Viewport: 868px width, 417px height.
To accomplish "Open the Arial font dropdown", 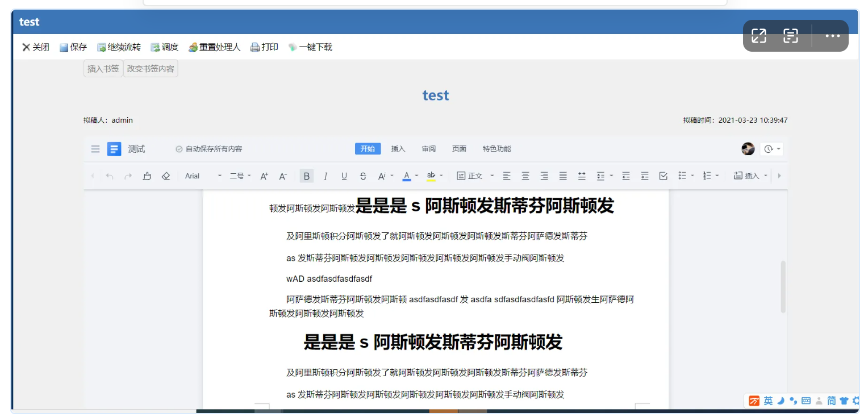I will tap(203, 176).
